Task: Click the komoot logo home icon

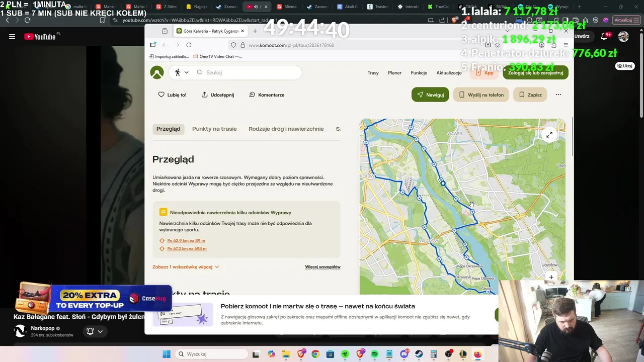Action: [x=157, y=72]
